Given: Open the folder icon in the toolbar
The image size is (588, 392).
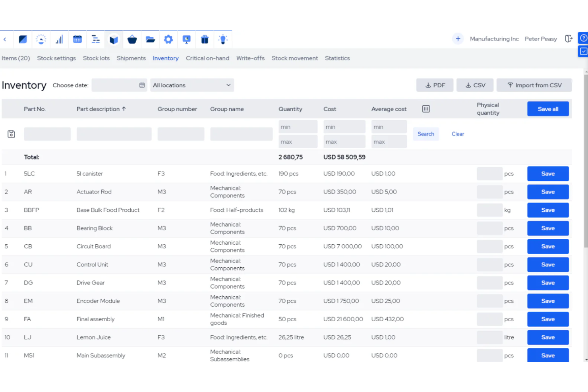Looking at the screenshot, I should click(x=150, y=39).
